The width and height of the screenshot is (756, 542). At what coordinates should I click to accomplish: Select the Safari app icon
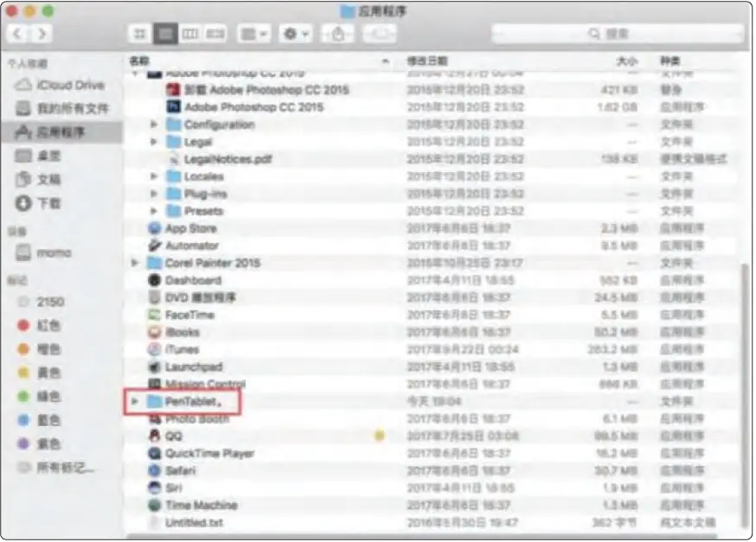click(154, 471)
